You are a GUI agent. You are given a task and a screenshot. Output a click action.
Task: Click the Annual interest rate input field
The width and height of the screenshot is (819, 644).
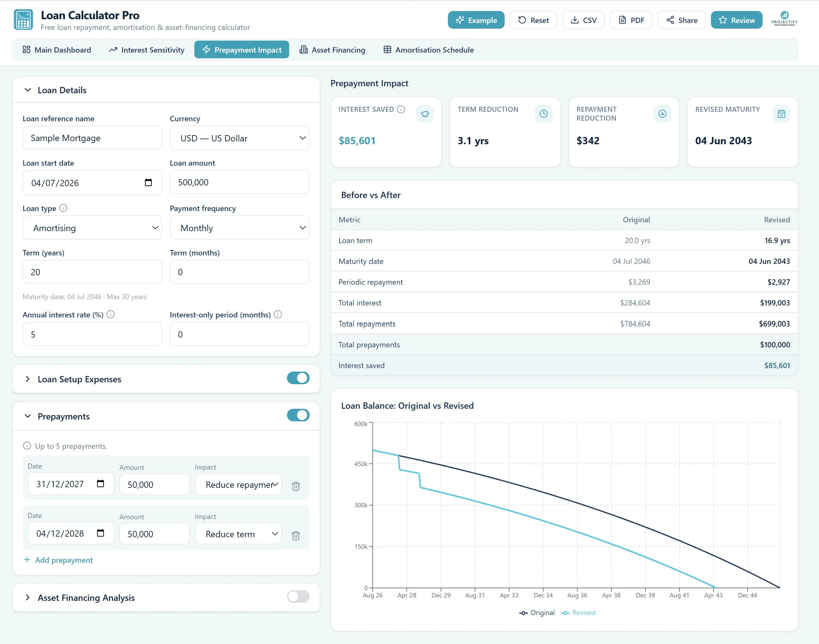tap(92, 334)
